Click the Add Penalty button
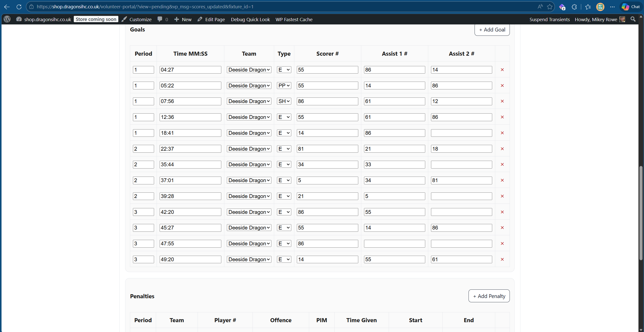The height and width of the screenshot is (332, 644). tap(489, 296)
